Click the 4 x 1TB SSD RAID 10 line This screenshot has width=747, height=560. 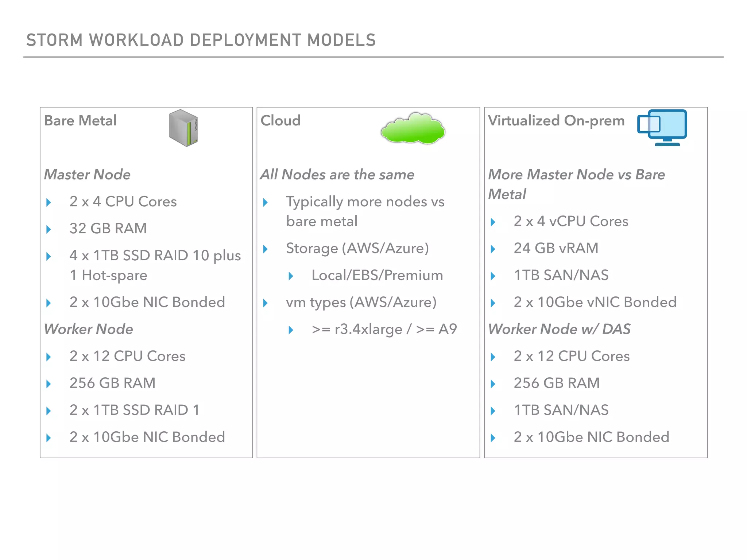[x=155, y=256]
